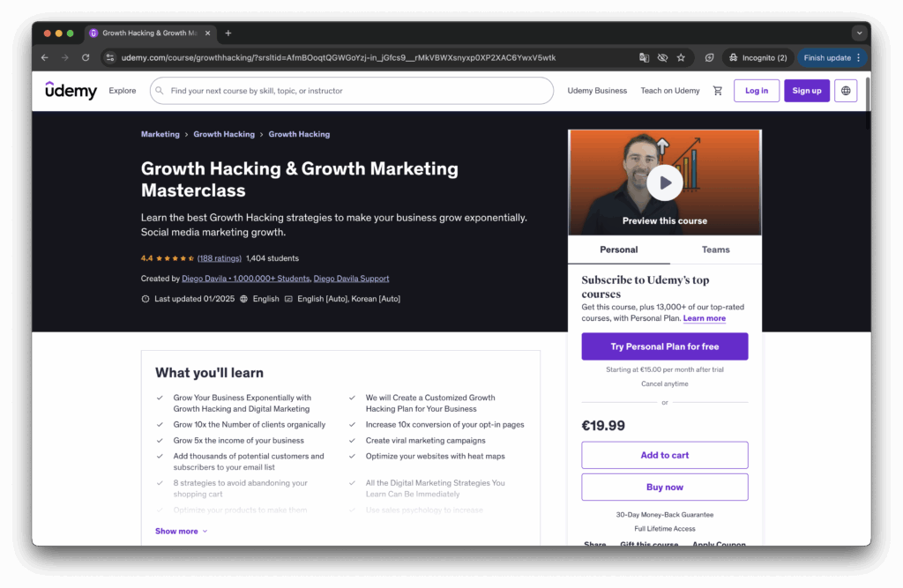Image resolution: width=903 pixels, height=588 pixels.
Task: Click the search magnifier icon
Action: tap(160, 91)
